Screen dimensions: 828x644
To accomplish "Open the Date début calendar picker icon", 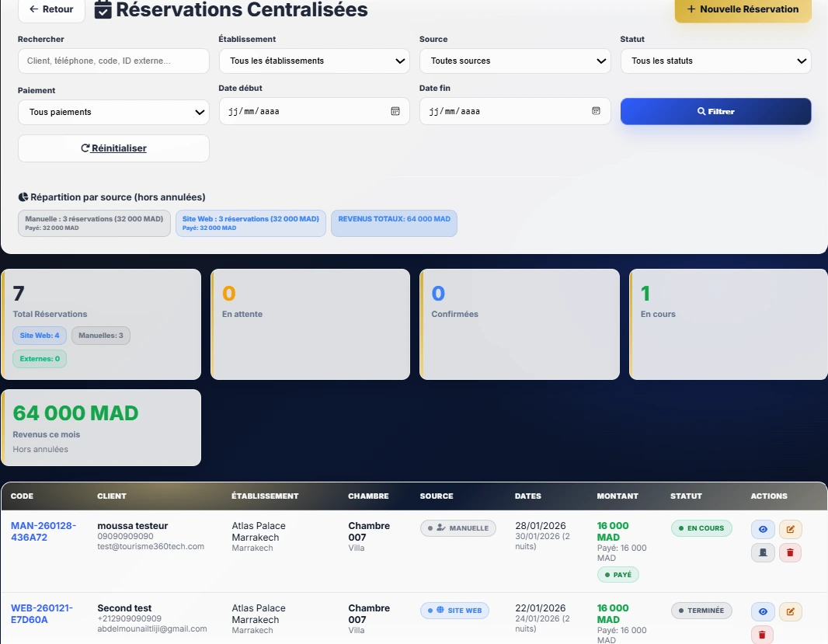I will [395, 111].
